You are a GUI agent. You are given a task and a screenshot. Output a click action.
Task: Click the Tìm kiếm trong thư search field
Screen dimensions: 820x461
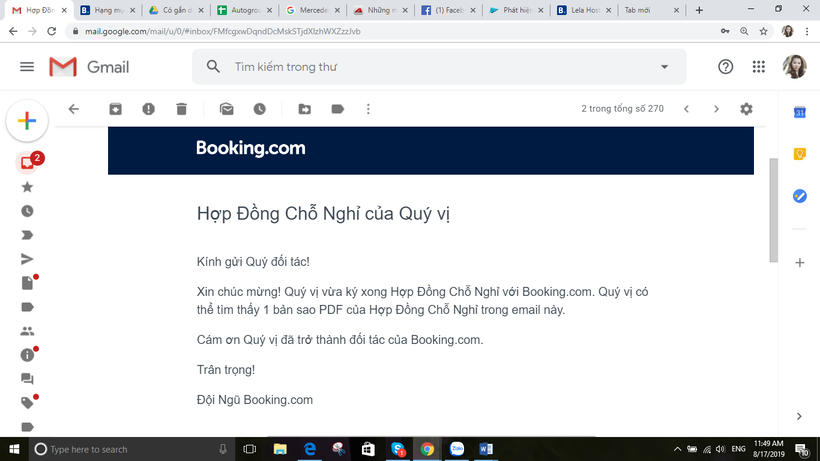pyautogui.click(x=439, y=67)
